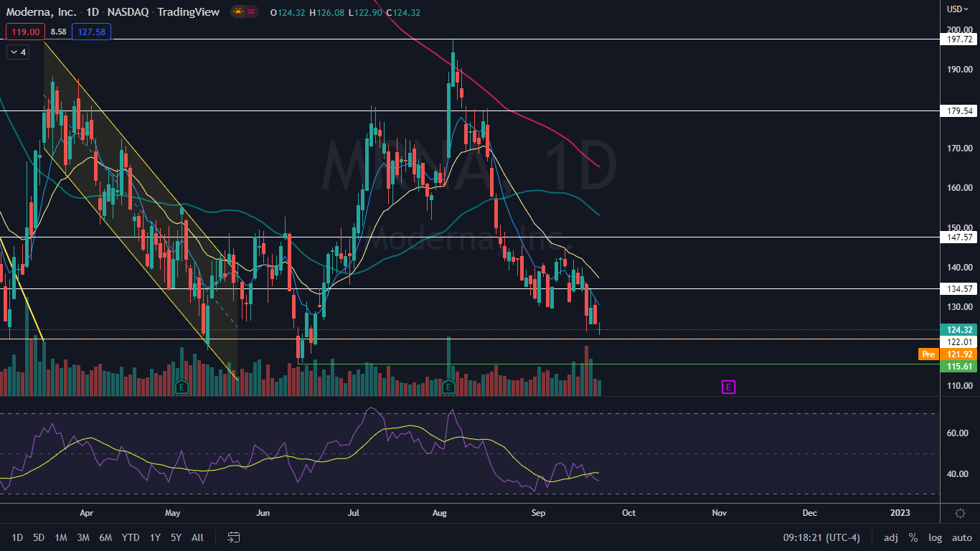The image size is (980, 551).
Task: Click the Apr label on time axis
Action: tap(87, 513)
